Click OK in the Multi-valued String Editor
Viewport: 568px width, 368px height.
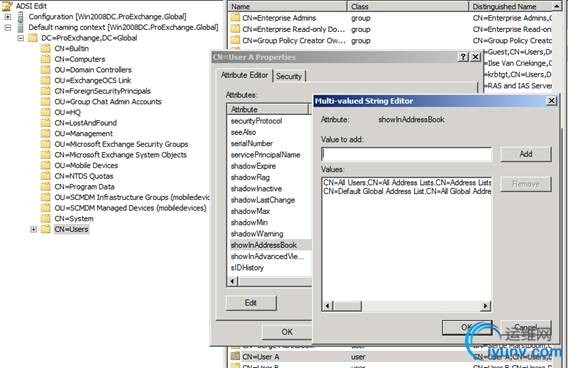[x=467, y=327]
